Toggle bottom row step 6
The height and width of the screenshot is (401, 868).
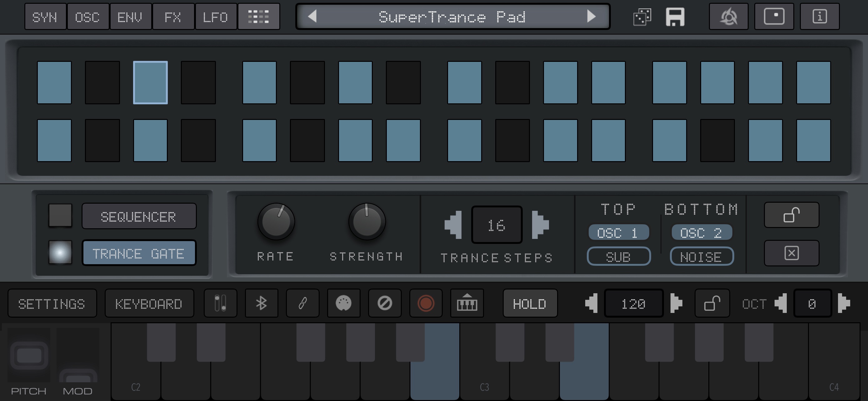coord(307,141)
